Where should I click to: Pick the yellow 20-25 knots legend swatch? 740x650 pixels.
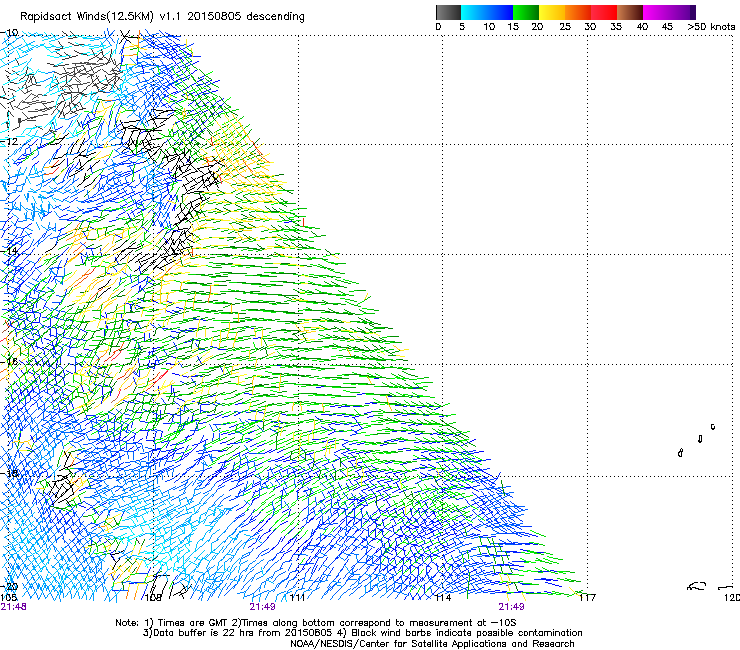pos(552,12)
